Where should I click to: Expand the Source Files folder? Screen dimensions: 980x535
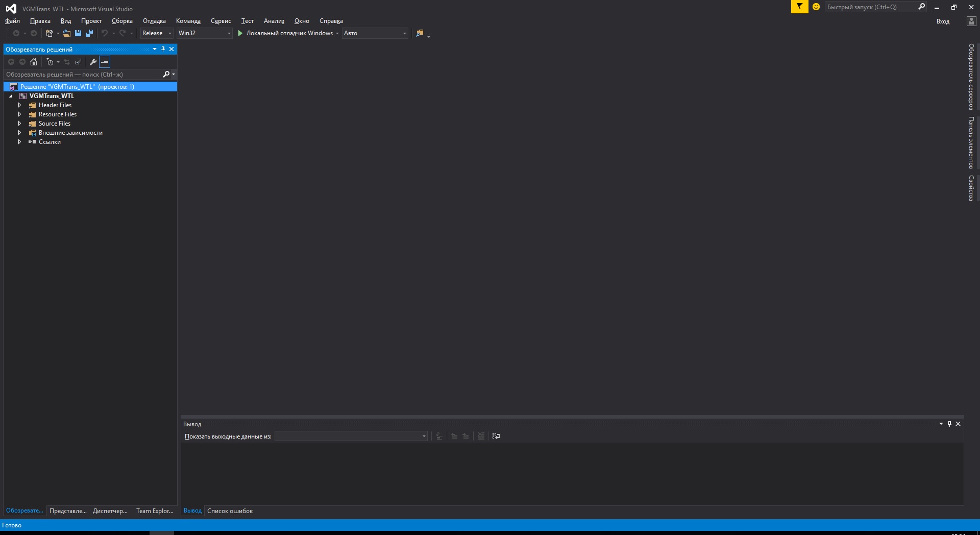point(19,124)
